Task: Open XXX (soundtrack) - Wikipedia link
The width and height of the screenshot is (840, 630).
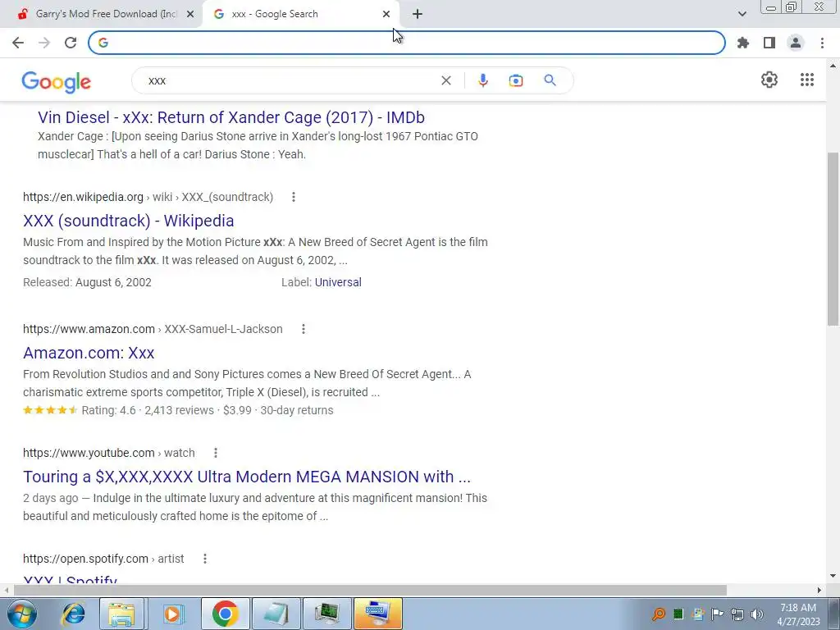Action: (129, 221)
